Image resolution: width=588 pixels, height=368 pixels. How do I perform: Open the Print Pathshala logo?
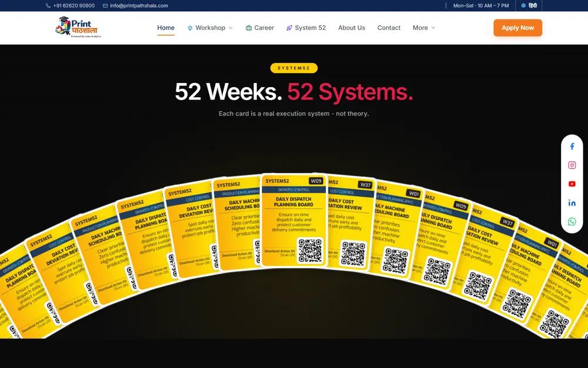point(78,28)
